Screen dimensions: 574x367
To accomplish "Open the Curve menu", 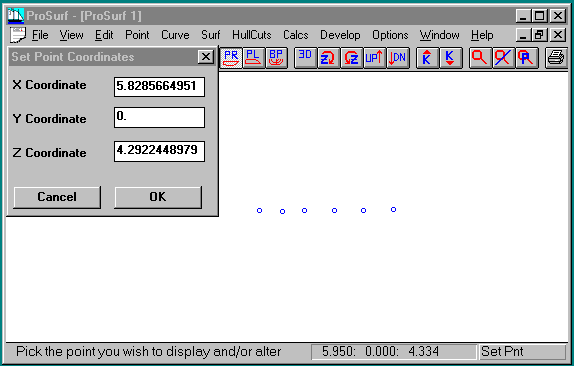I will [175, 35].
